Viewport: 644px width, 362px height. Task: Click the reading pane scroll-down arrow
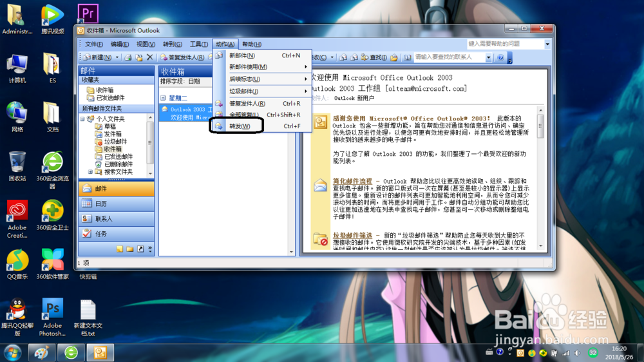point(540,246)
